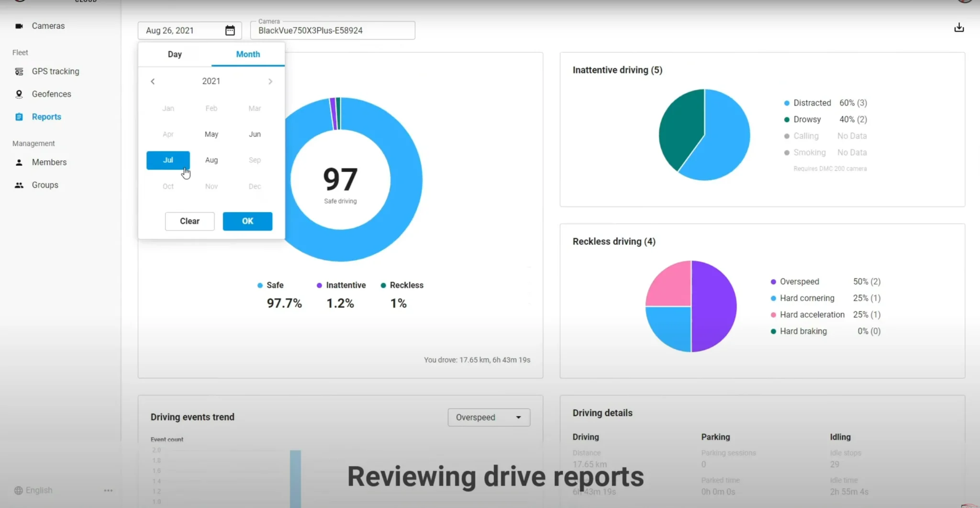
Task: Select the Geofences pin icon
Action: [19, 94]
